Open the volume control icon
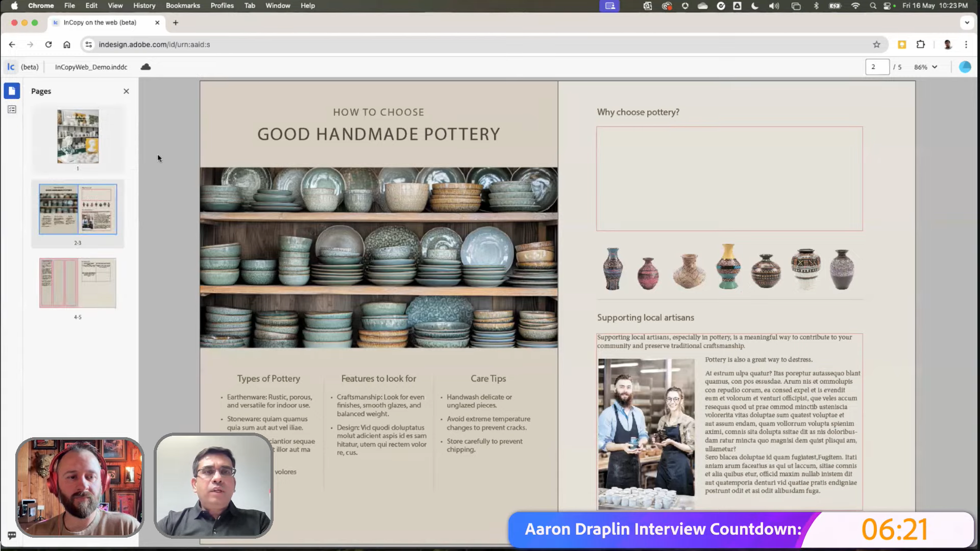980x551 pixels. (x=774, y=6)
